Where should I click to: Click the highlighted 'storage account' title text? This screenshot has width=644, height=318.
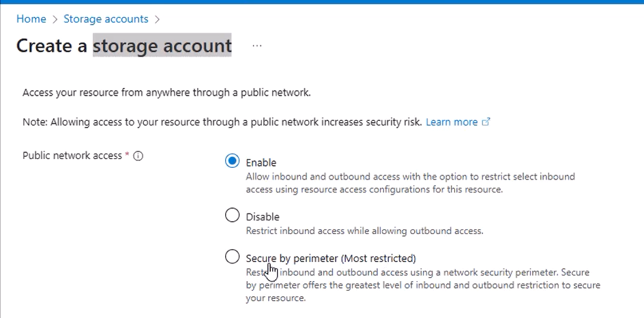162,46
